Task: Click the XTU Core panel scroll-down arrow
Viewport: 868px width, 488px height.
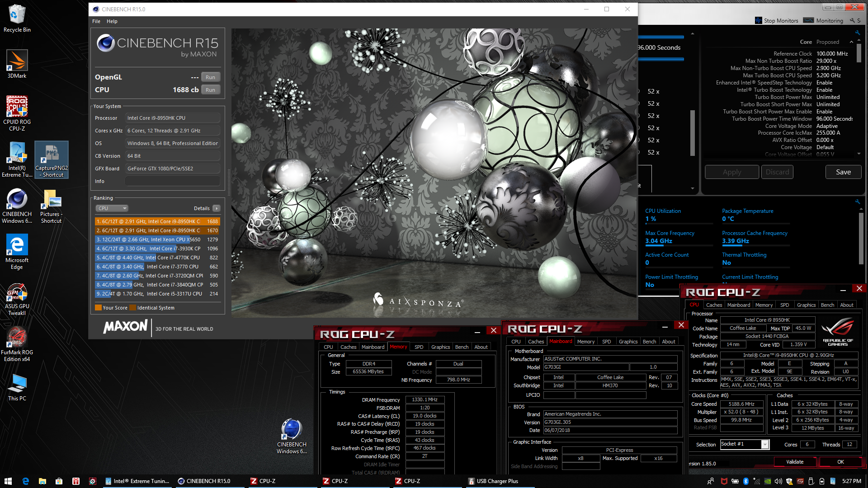Action: coord(859,154)
